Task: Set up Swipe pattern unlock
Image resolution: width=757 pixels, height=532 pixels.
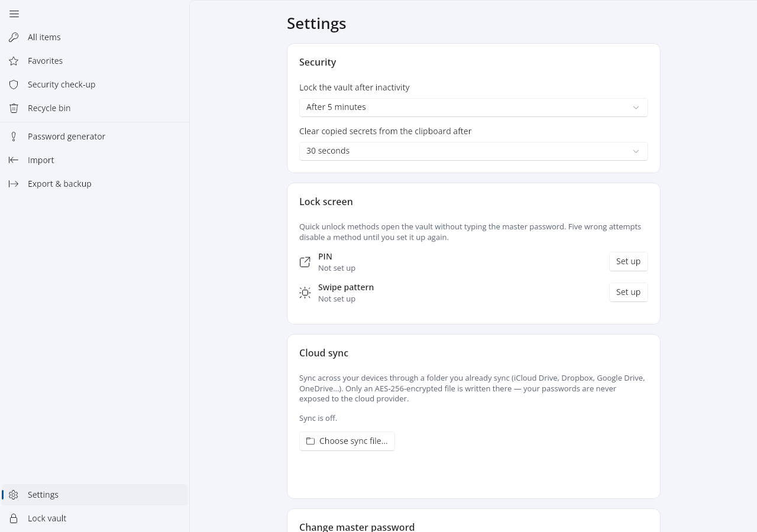Action: coord(629,293)
